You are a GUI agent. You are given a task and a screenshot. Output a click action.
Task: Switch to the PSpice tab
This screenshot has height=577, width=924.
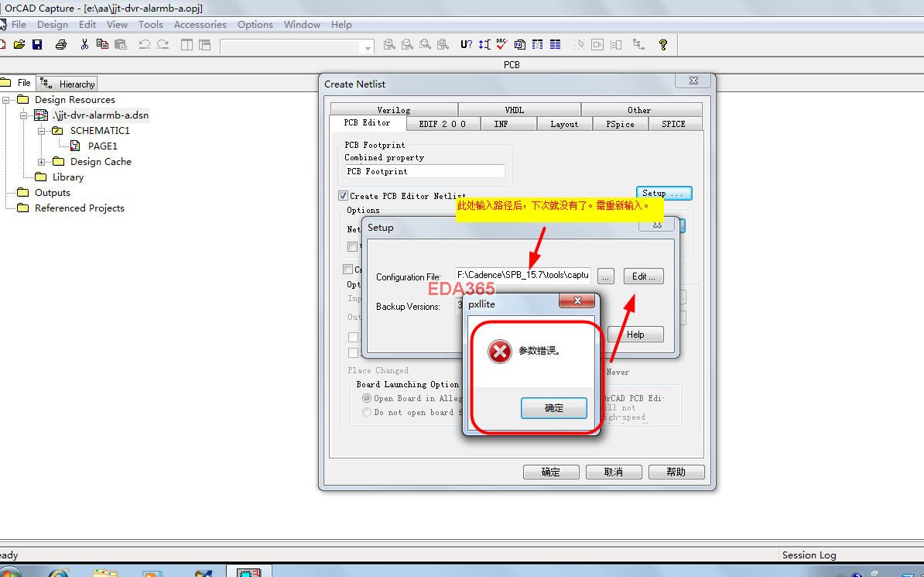click(621, 124)
